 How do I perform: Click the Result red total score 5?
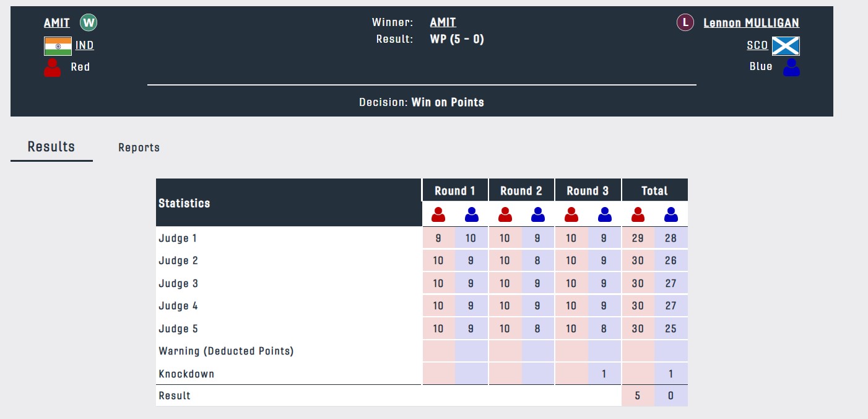pos(638,395)
